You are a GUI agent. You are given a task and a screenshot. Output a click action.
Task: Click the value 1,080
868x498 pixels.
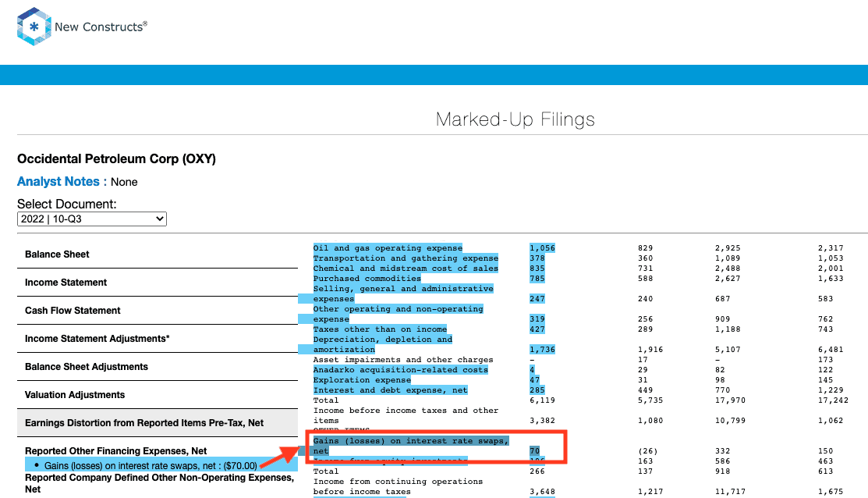[650, 421]
